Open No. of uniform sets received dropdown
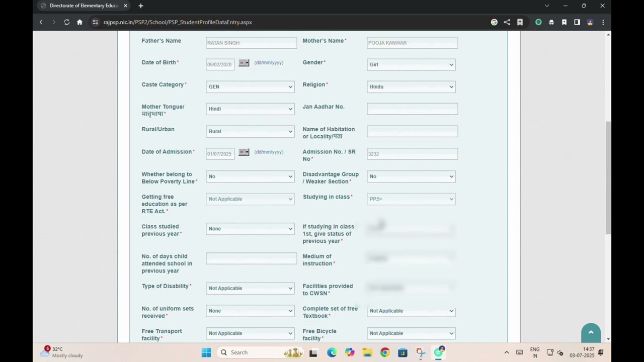Screen dimensions: 644x362 click(250, 311)
